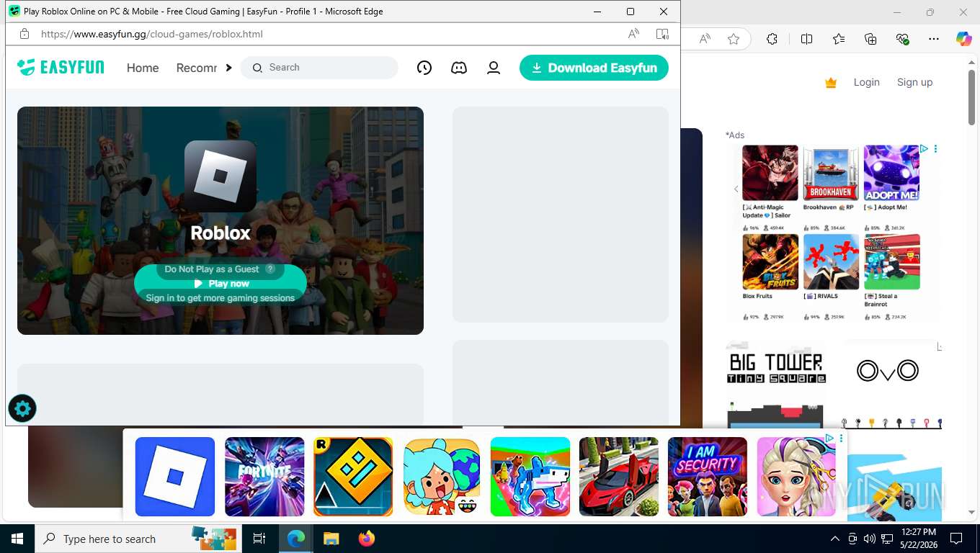Click the user profile icon in EasyFun header
This screenshot has width=980, height=553.
click(494, 68)
